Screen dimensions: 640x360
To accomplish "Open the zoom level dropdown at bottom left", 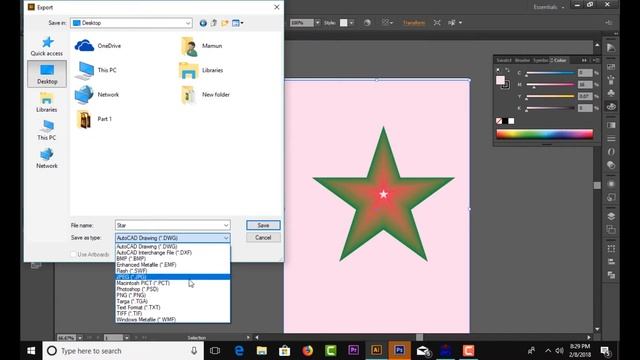I will click(80, 338).
